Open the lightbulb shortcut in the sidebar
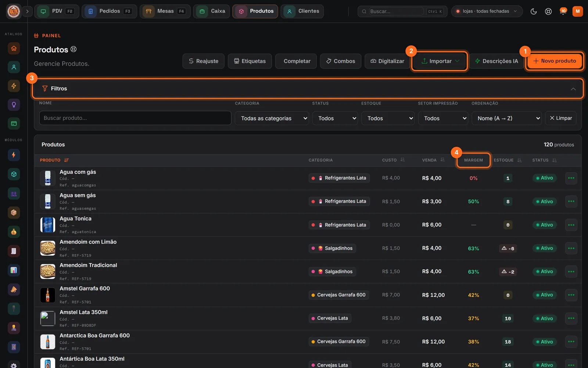The image size is (588, 368). coord(14,105)
